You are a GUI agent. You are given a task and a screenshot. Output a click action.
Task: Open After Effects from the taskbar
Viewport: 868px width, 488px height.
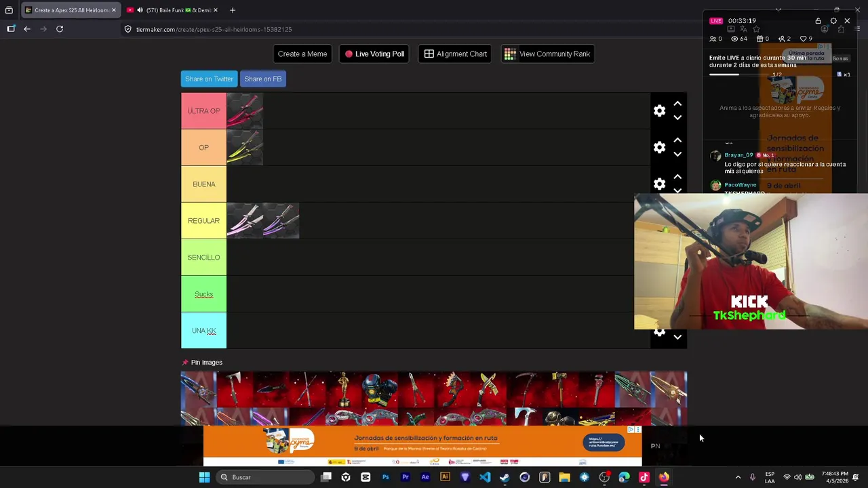click(x=425, y=477)
